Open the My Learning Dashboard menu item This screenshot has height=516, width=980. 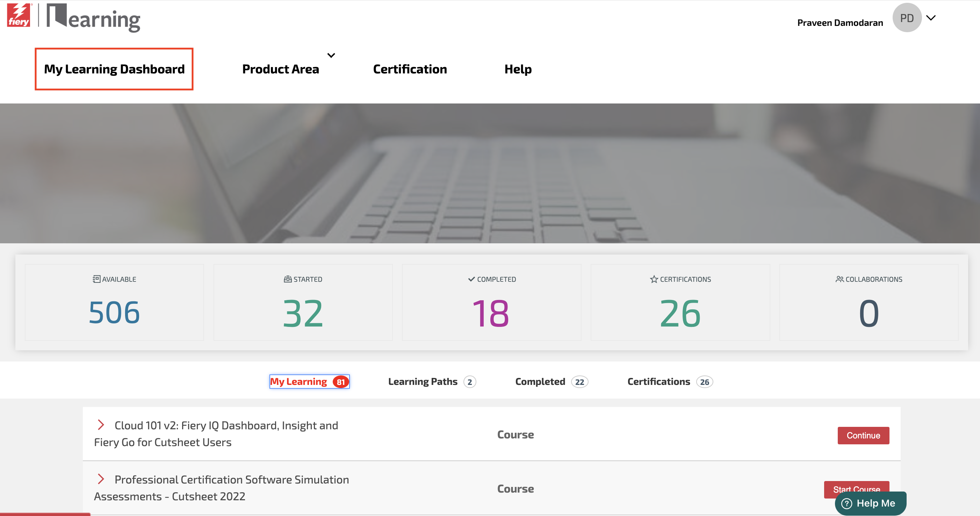[x=114, y=69]
